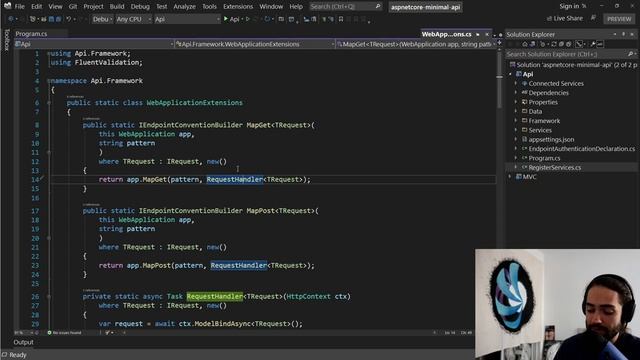Collapse MapGet method with fold toggle
Viewport: 640px width, 360px height.
[49, 152]
